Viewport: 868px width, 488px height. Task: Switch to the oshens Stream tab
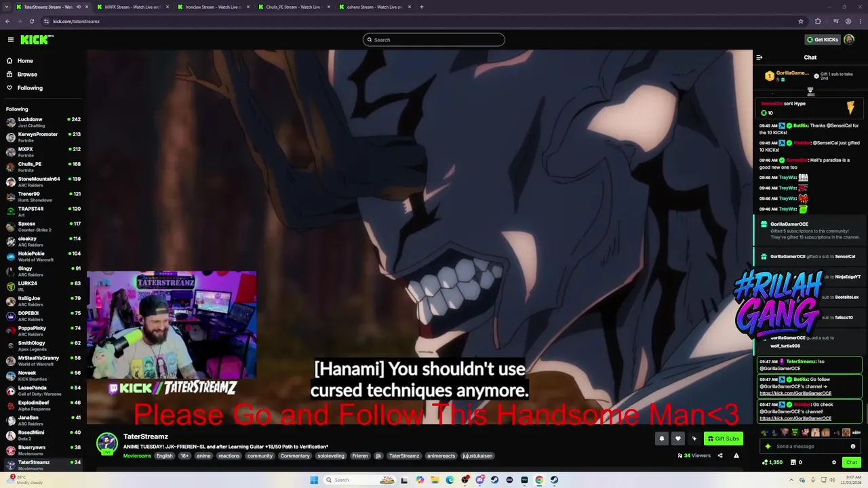pyautogui.click(x=374, y=7)
